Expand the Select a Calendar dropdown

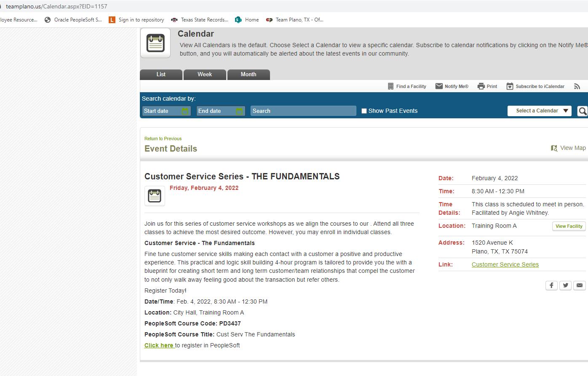(x=539, y=111)
